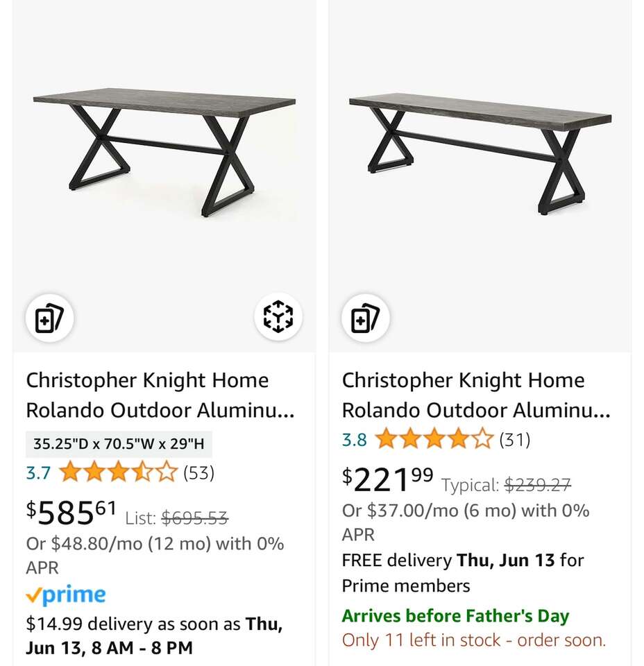Open the 3D AR view icon on the table
Viewport: 644px width, 666px height.
[x=278, y=317]
